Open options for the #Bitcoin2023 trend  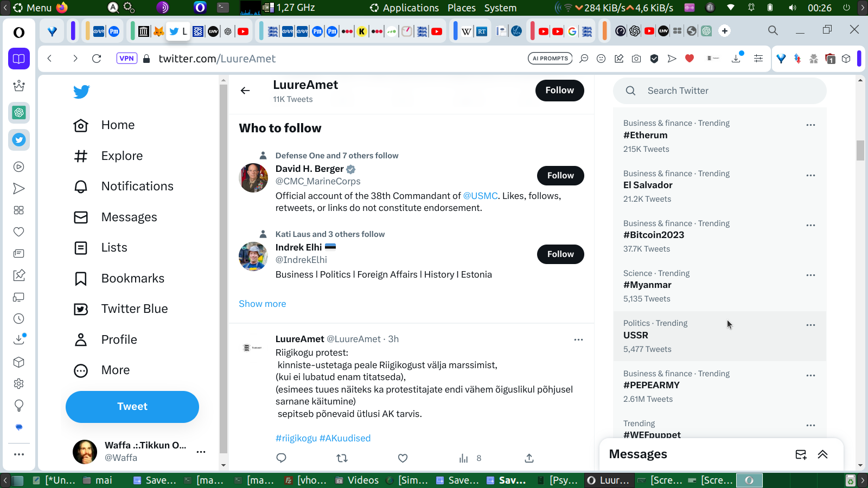(810, 225)
